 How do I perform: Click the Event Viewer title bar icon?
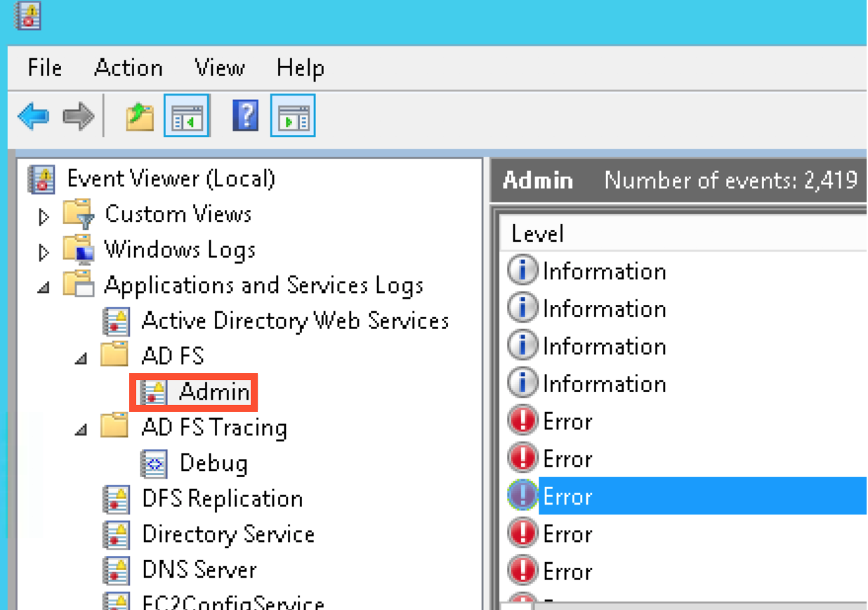click(x=28, y=17)
